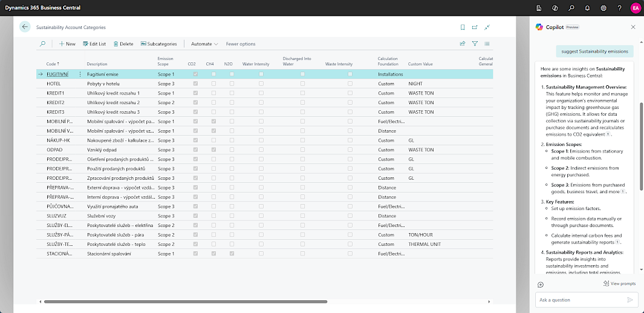
Task: Click Fewer options in the action bar
Action: pos(241,44)
